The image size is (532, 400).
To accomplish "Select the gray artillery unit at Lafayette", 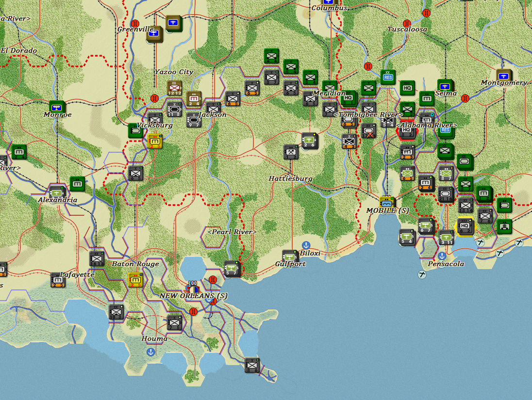I will coord(58,280).
